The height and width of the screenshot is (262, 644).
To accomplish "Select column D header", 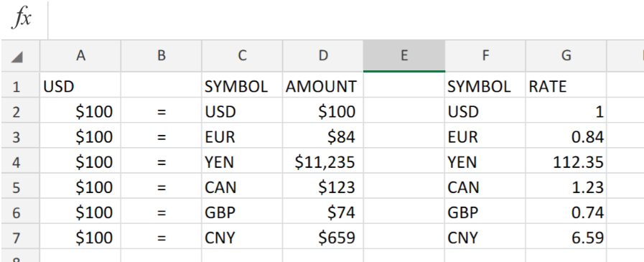I will coord(323,56).
